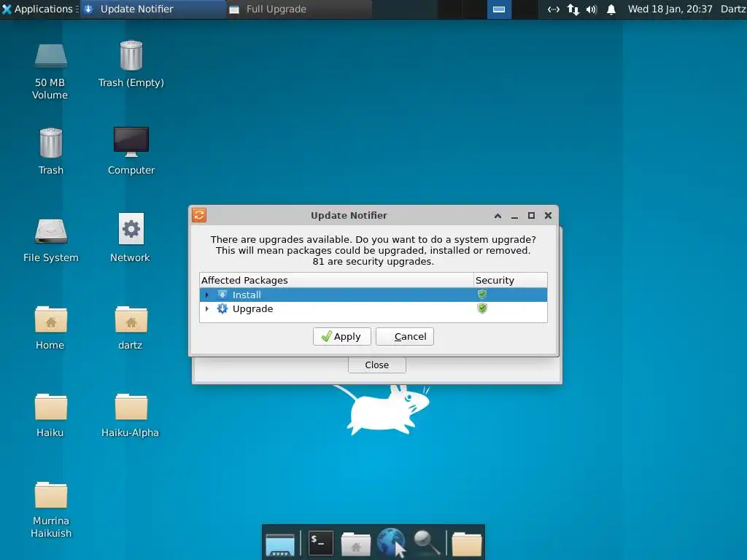The image size is (747, 560).
Task: Click the panel clock showing Wed 18 Jan
Action: 670,9
